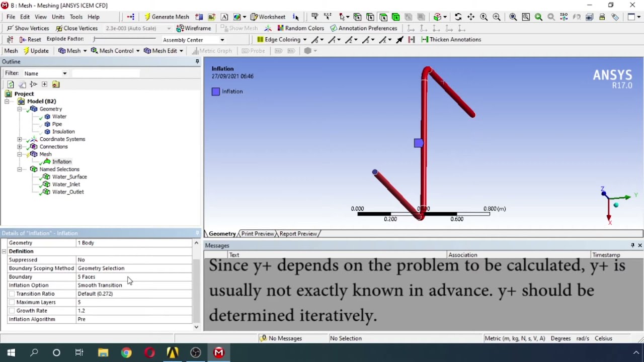Collapse the Geometry tree node
The height and width of the screenshot is (362, 644).
20,109
